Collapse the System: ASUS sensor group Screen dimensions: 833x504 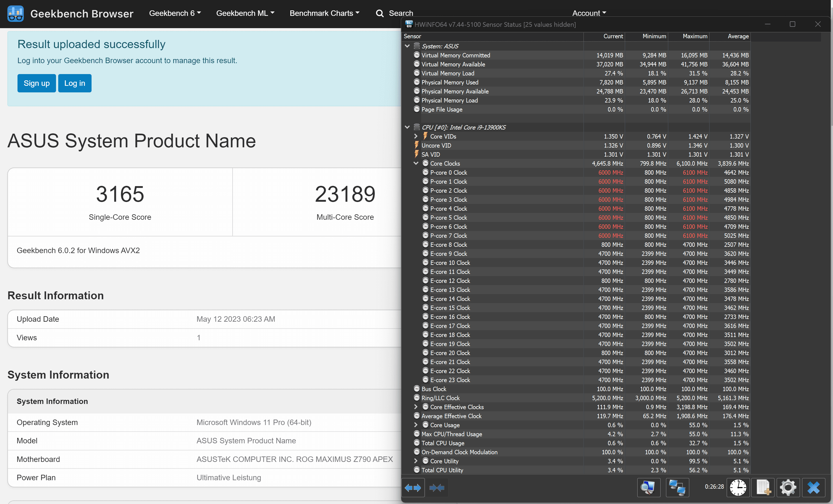click(407, 46)
